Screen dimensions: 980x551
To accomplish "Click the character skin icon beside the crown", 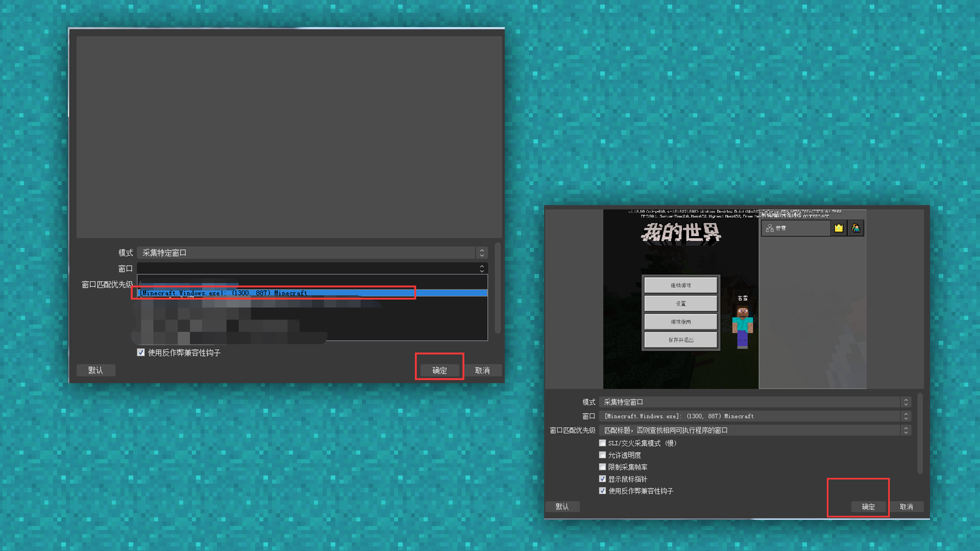I will coord(856,228).
